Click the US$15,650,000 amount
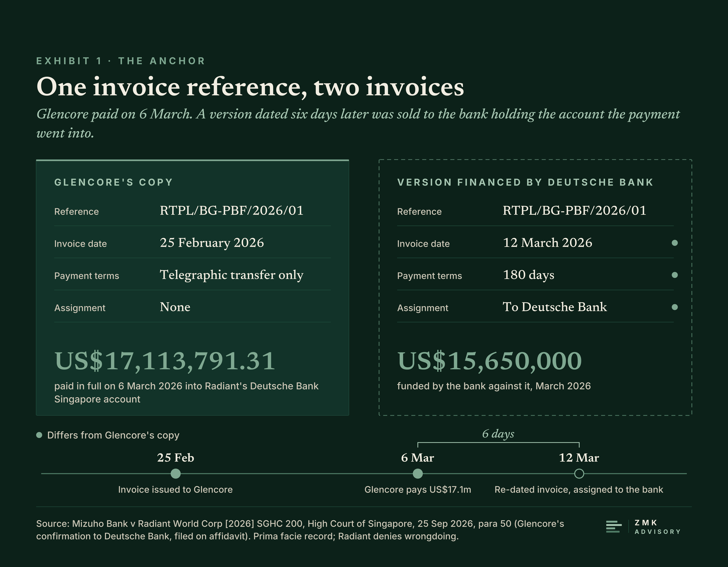 (489, 361)
